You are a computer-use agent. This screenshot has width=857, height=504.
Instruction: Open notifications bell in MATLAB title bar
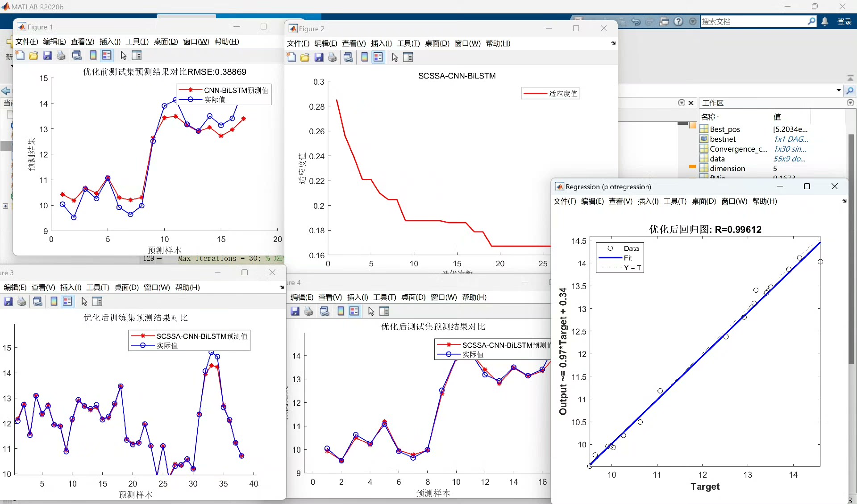(825, 21)
